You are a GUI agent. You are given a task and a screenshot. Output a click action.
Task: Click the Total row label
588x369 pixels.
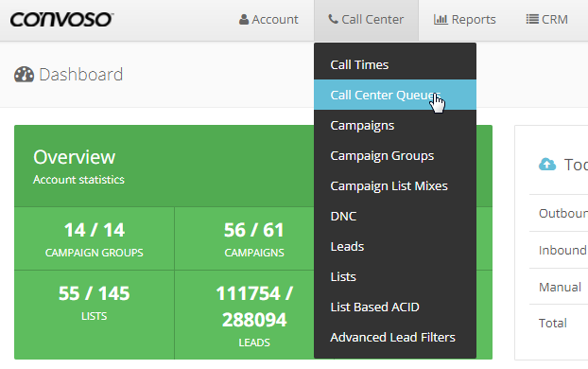tap(553, 323)
